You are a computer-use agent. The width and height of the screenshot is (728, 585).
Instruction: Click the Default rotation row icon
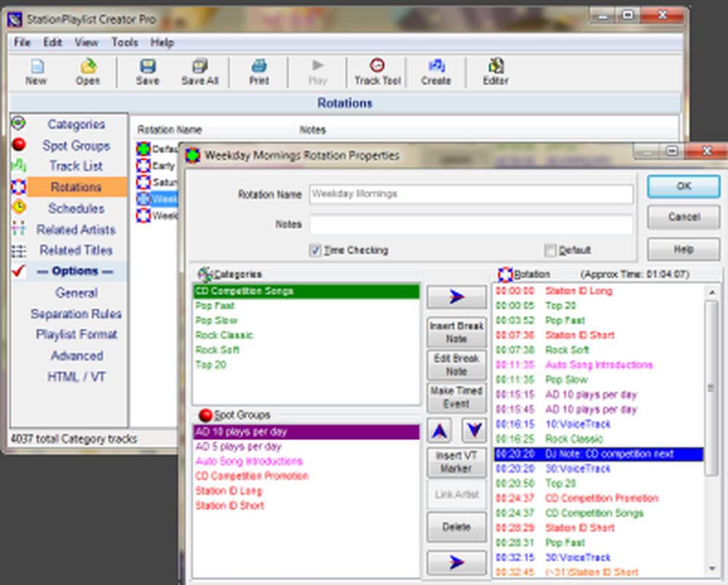[143, 149]
